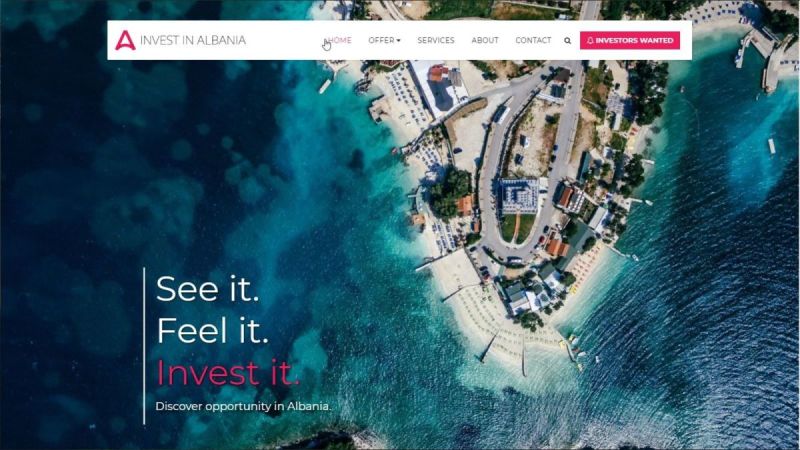Go to the HOME menu item

[x=339, y=40]
